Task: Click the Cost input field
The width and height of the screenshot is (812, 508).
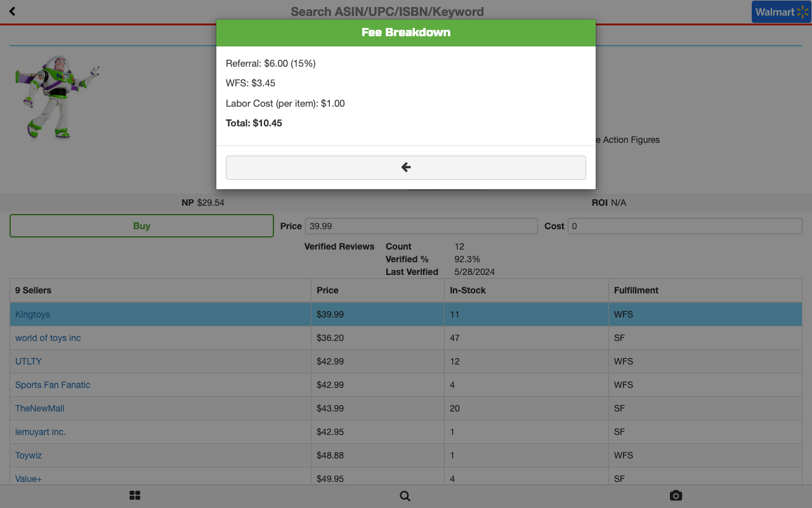Action: pyautogui.click(x=684, y=226)
